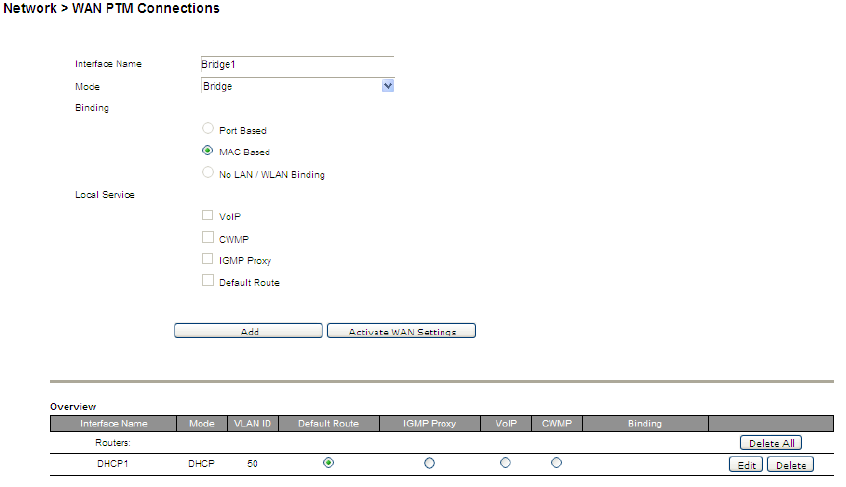Tick the CWMP checkbox
The height and width of the screenshot is (487, 846).
tap(208, 237)
